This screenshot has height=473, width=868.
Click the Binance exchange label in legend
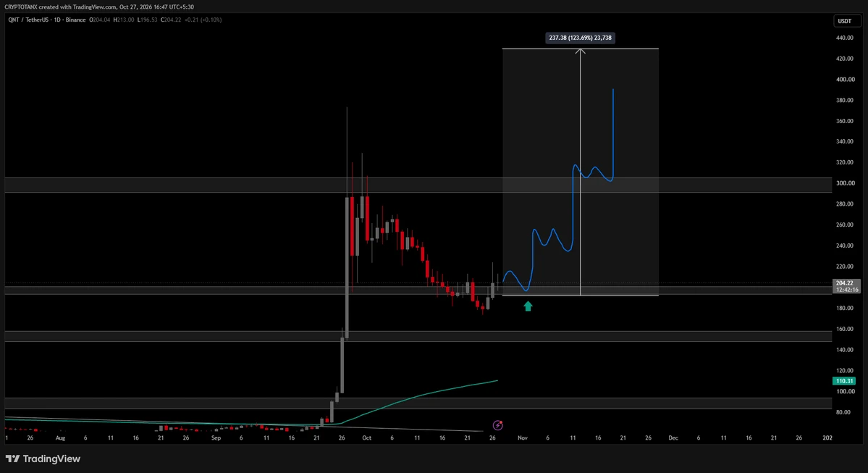[x=75, y=20]
